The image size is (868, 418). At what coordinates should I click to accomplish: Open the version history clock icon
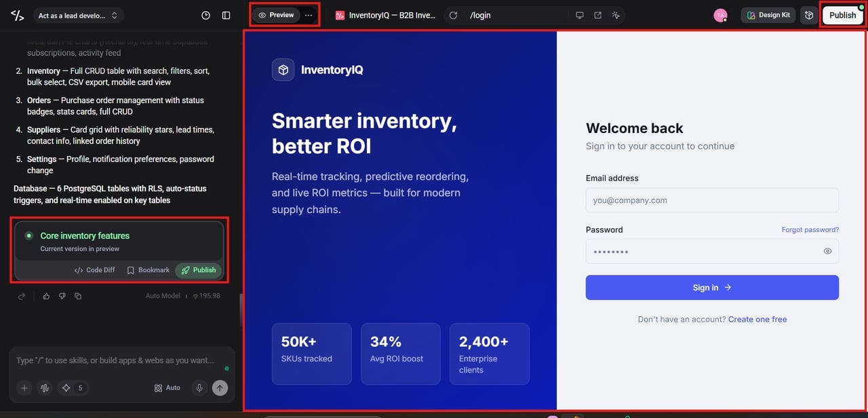pos(206,15)
